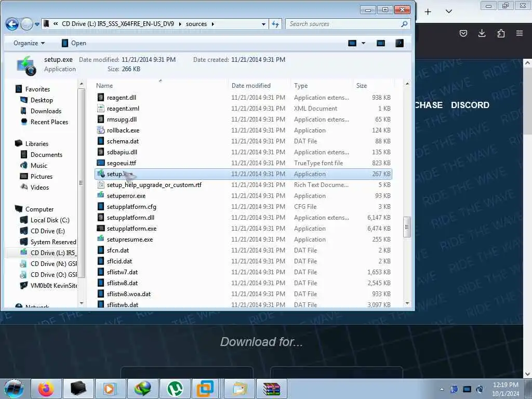Image resolution: width=532 pixels, height=399 pixels.
Task: Select sflistw8.dat file name
Action: click(123, 283)
